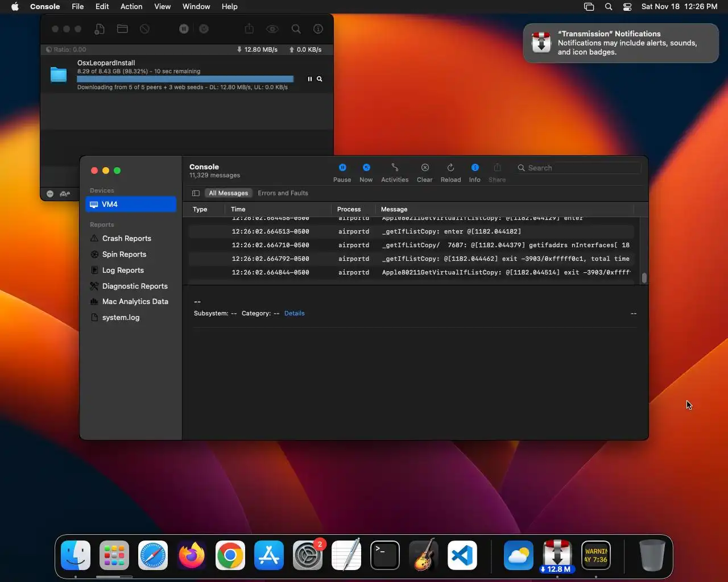Clear the Console messages

(425, 173)
